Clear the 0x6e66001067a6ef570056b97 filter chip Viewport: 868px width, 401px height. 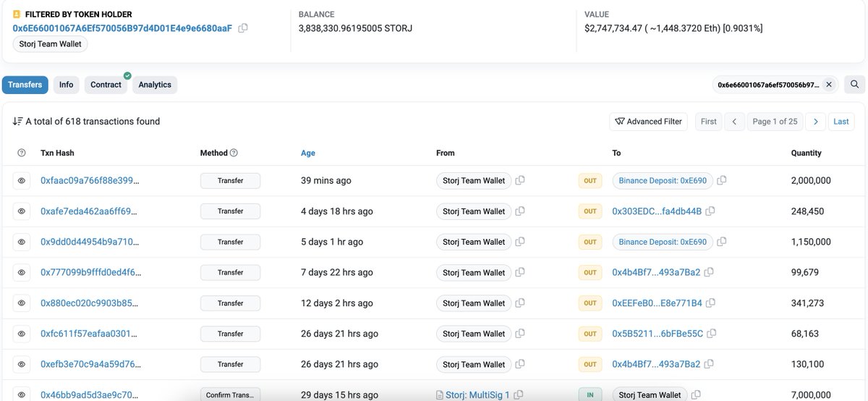coord(829,85)
